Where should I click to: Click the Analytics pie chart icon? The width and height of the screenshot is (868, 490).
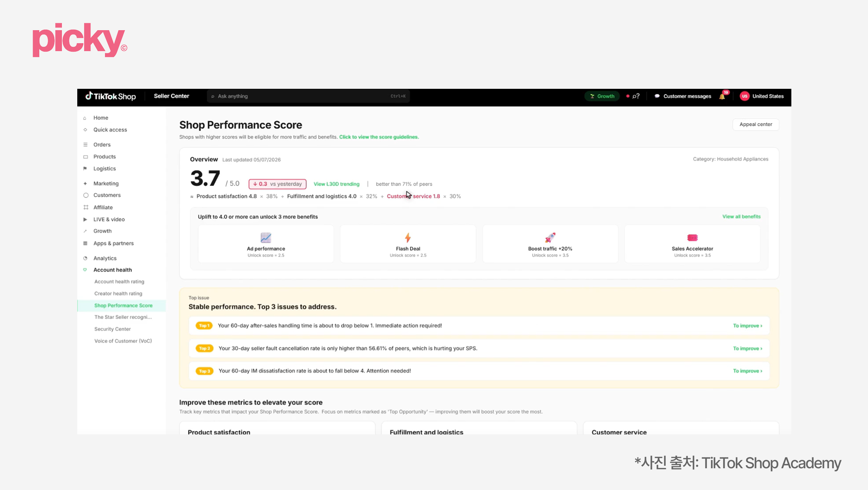click(85, 258)
